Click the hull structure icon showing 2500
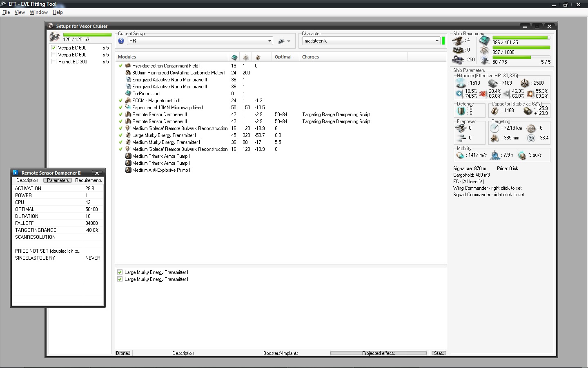The width and height of the screenshot is (588, 368). (525, 83)
